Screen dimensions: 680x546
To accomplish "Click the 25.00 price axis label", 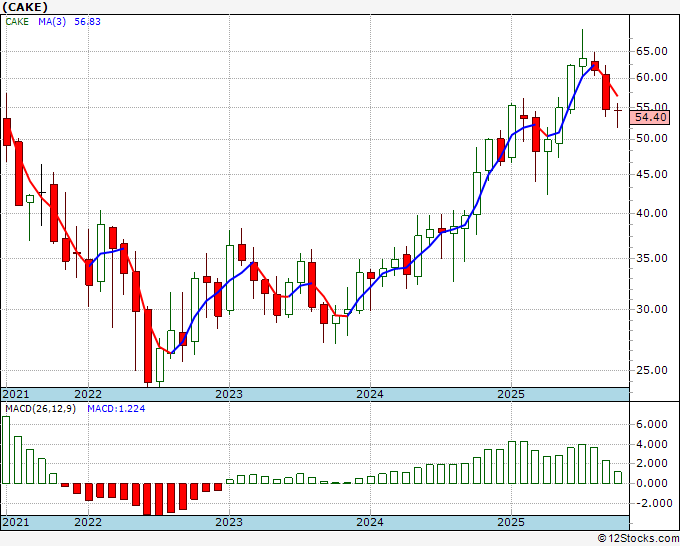I will pyautogui.click(x=651, y=370).
